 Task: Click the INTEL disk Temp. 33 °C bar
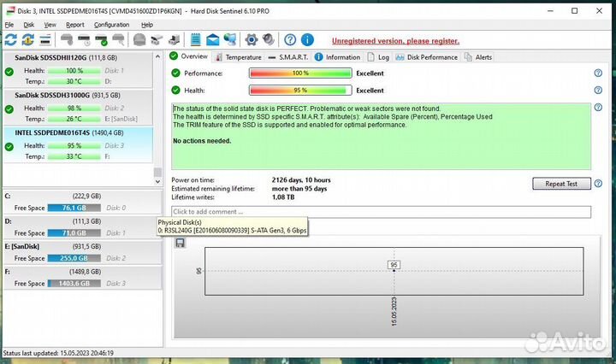click(x=74, y=156)
